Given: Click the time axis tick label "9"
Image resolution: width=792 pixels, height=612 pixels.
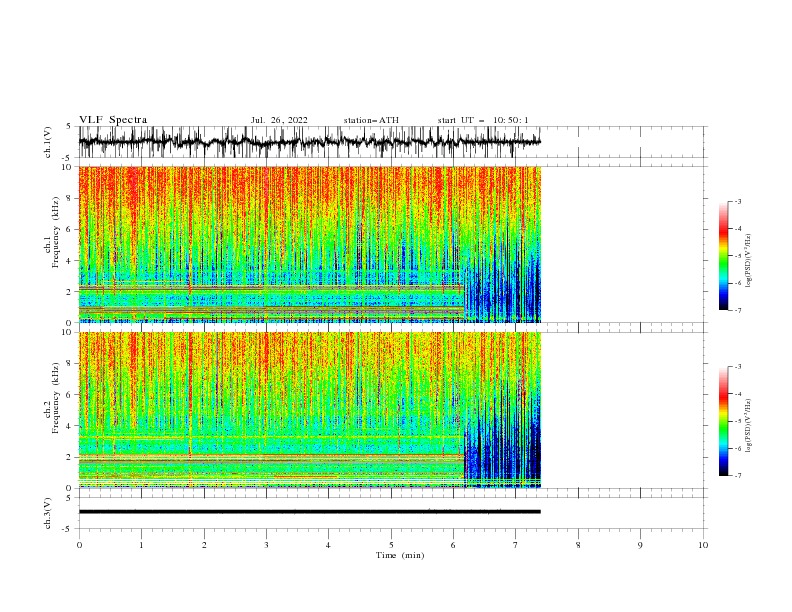Looking at the screenshot, I should pyautogui.click(x=640, y=545).
